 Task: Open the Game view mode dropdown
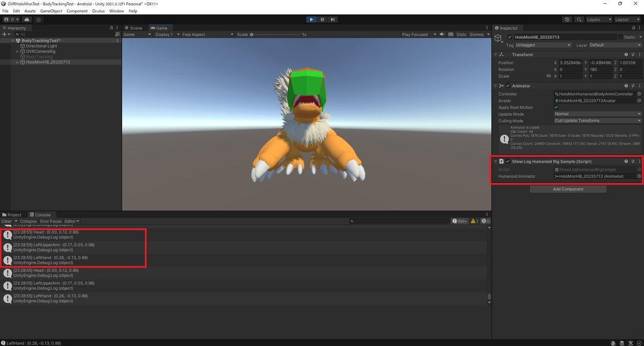click(137, 34)
